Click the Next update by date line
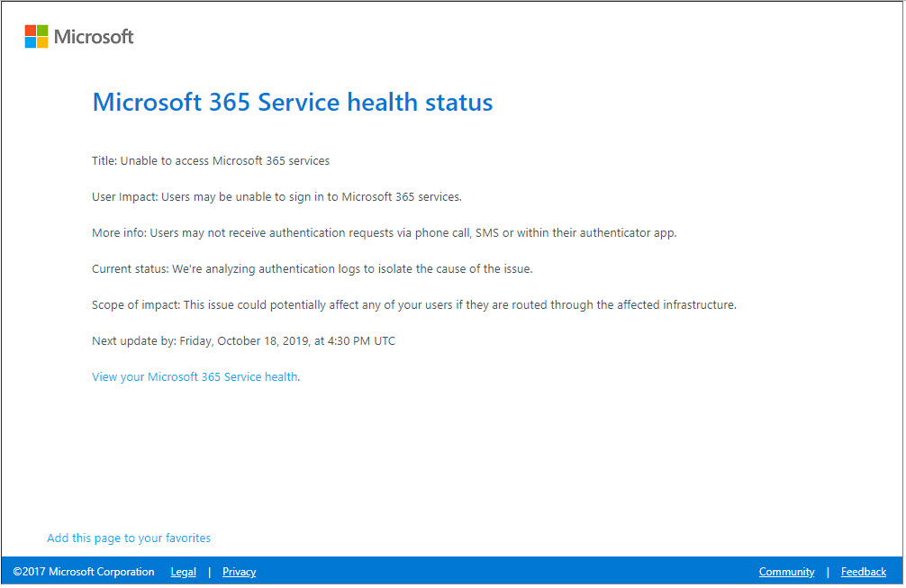The height and width of the screenshot is (588, 906). tap(243, 341)
